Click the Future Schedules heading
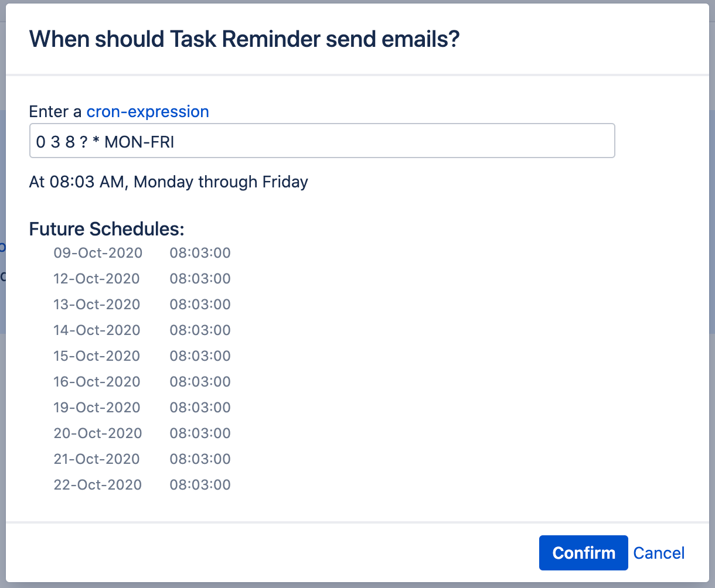Screen dimensions: 715x588 coord(107,228)
